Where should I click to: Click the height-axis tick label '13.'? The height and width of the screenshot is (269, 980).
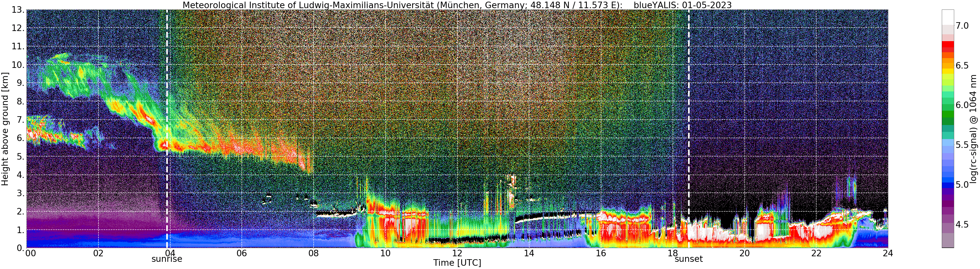(18, 10)
